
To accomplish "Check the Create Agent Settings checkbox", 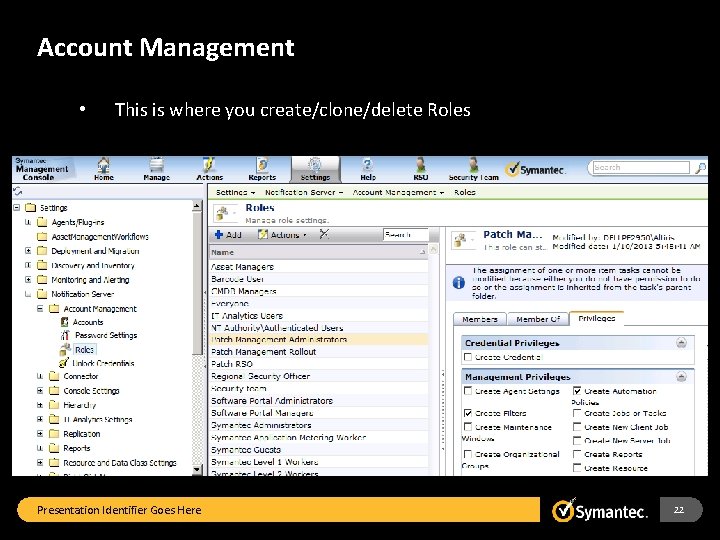I will (468, 391).
